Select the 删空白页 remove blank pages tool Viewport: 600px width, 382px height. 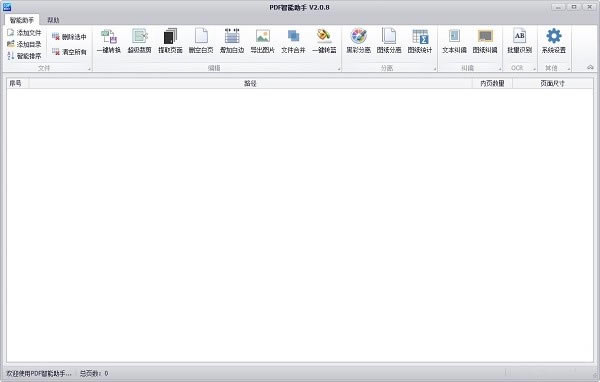point(201,41)
